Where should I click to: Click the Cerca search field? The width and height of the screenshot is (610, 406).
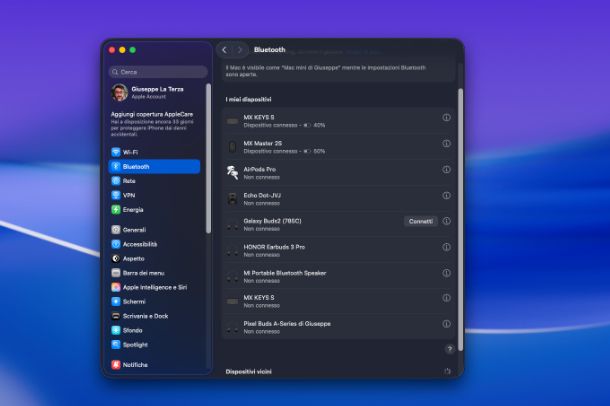158,72
